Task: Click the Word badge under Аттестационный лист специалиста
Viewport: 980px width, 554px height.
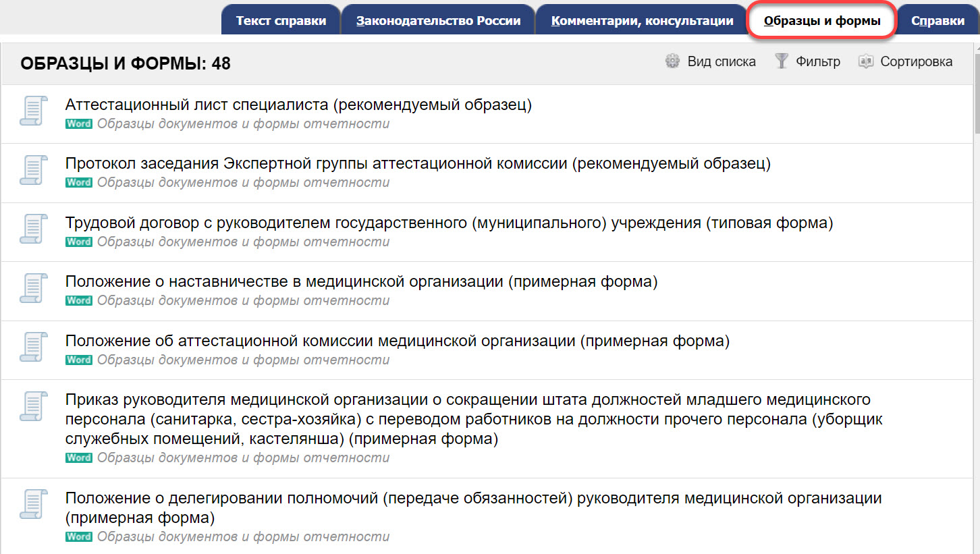Action: click(x=79, y=124)
